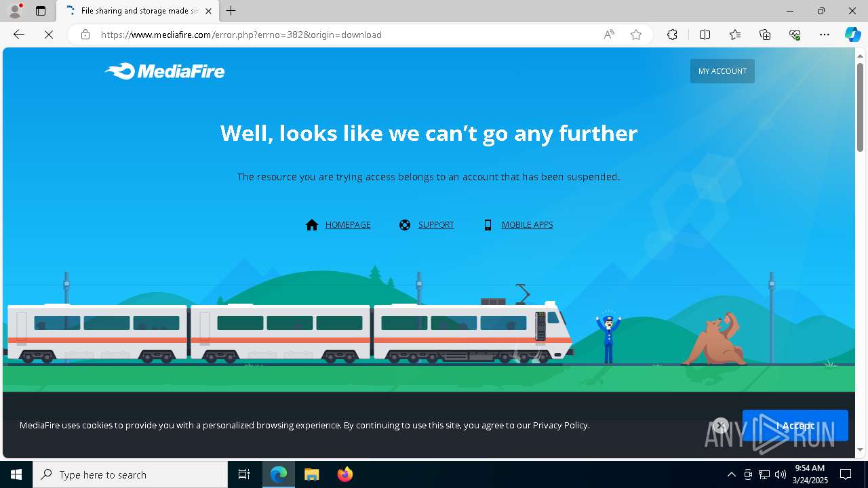Close the MediaFire browser tab
Viewport: 868px width, 488px height.
(208, 11)
